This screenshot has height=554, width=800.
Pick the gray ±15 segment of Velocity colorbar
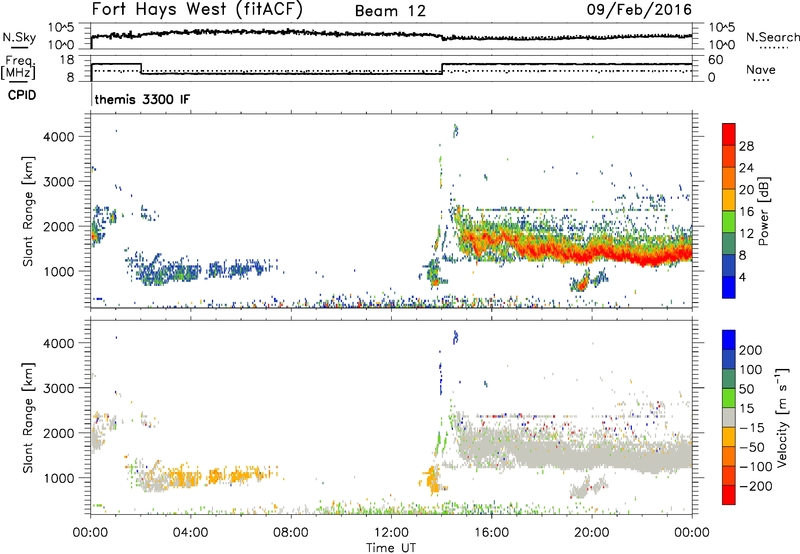[x=729, y=418]
